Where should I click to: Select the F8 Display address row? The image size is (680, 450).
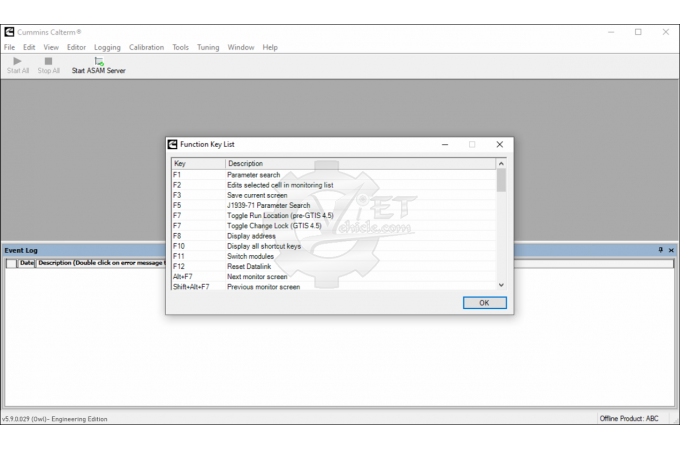point(333,236)
